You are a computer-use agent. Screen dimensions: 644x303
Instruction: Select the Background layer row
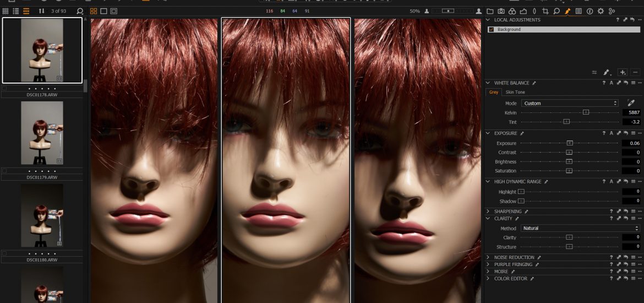(x=564, y=30)
